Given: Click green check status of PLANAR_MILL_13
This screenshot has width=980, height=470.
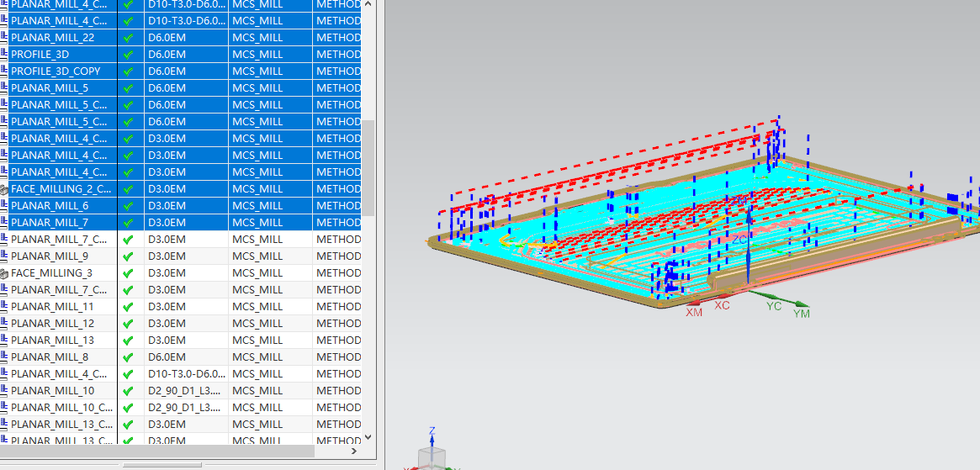Looking at the screenshot, I should [129, 341].
